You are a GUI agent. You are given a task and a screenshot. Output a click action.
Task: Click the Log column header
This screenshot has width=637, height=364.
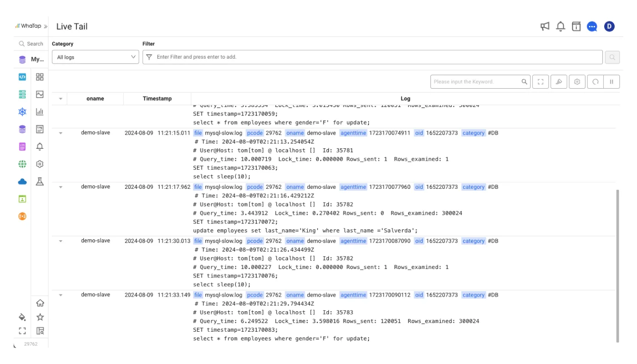tap(405, 99)
